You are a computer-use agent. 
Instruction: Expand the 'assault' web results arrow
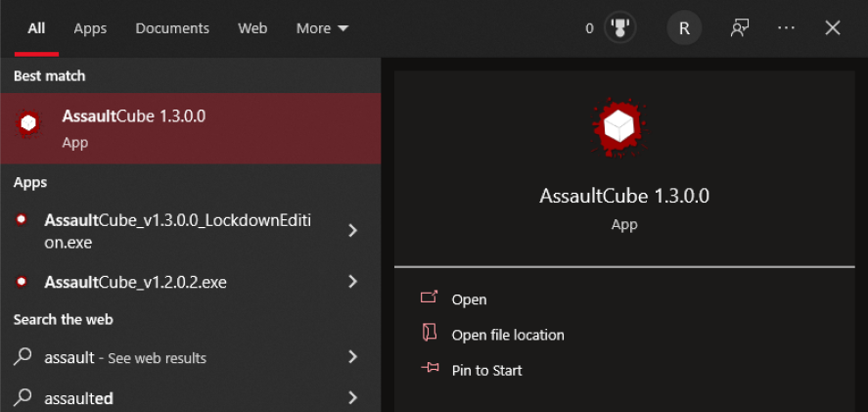tap(353, 357)
